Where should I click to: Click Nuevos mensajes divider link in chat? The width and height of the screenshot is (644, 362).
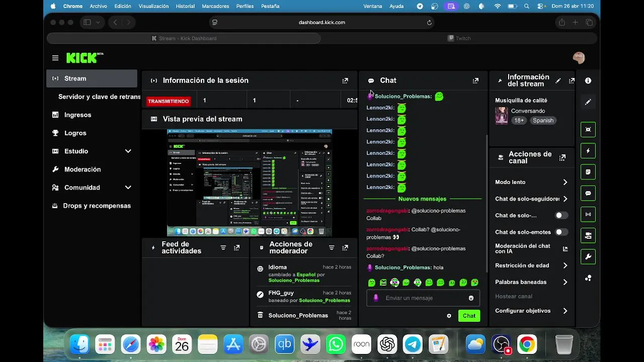(422, 199)
